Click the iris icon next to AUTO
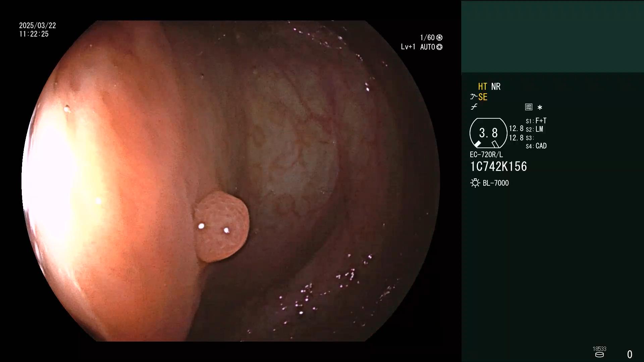 [439, 47]
